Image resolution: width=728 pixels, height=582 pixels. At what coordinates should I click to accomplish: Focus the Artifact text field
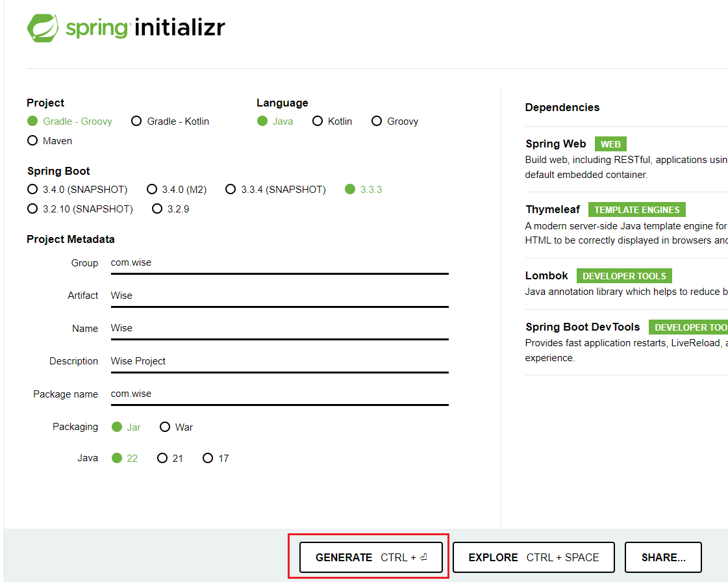tap(279, 296)
